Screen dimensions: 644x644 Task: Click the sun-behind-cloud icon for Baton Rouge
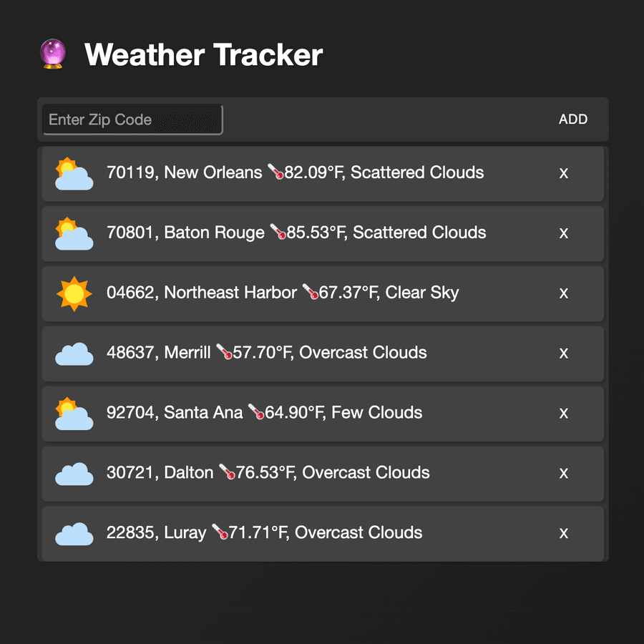click(74, 234)
